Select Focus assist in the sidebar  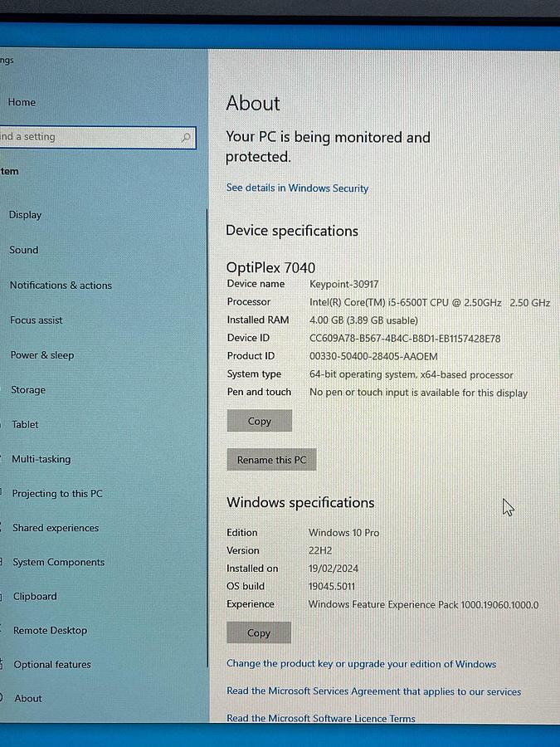coord(37,320)
